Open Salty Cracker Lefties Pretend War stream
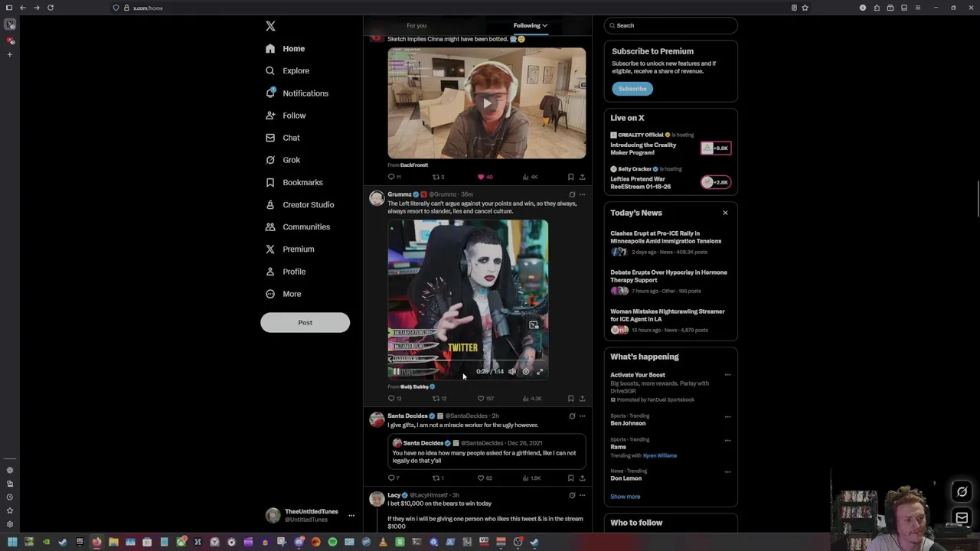 point(671,178)
